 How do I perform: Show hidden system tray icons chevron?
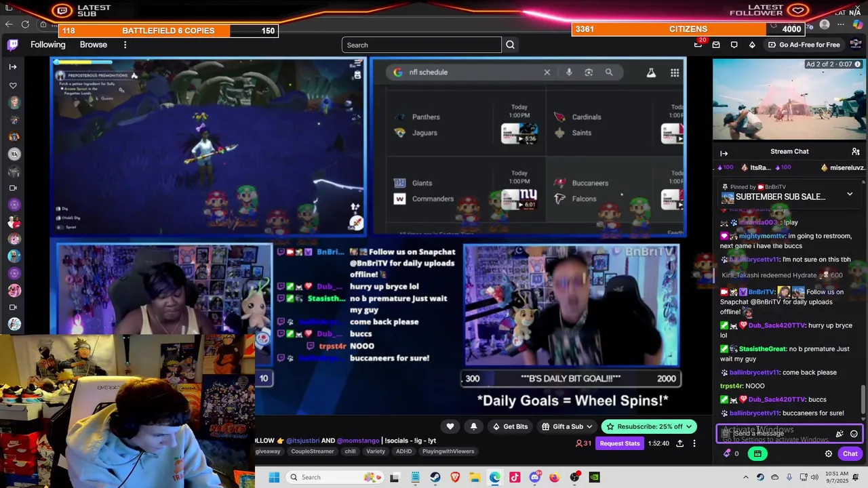point(746,477)
